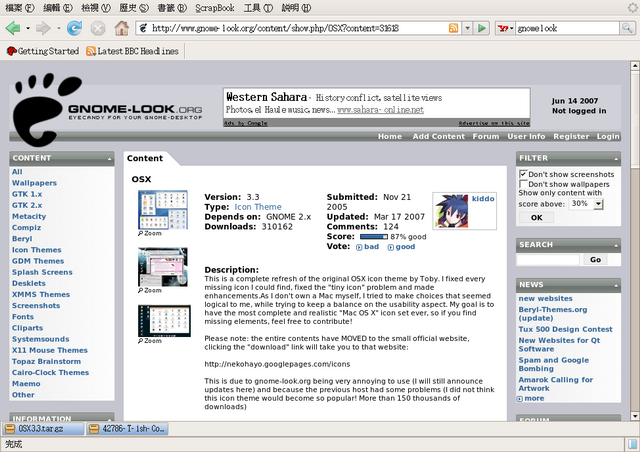The height and width of the screenshot is (452, 640).
Task: Click the 87% good score bar
Action: tap(374, 237)
